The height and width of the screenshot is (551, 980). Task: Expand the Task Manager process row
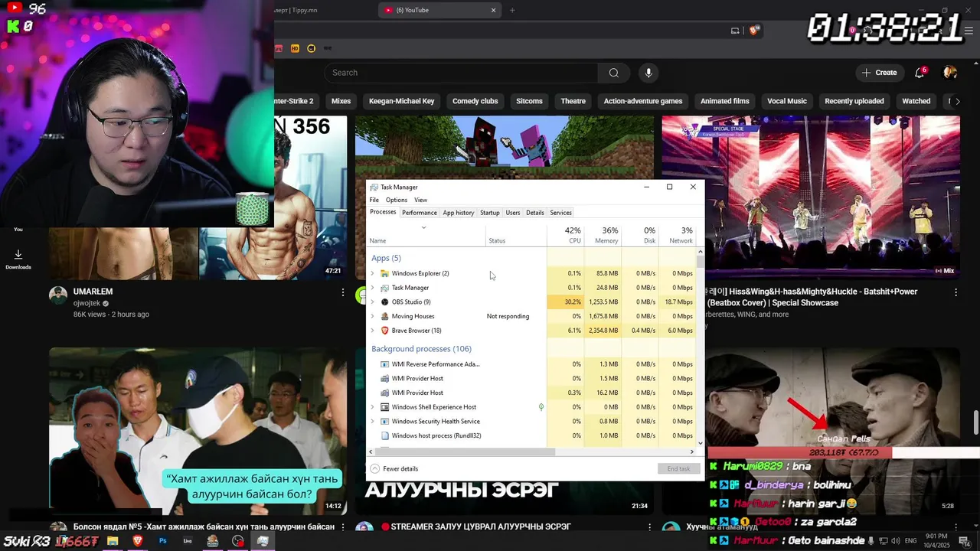coord(373,288)
